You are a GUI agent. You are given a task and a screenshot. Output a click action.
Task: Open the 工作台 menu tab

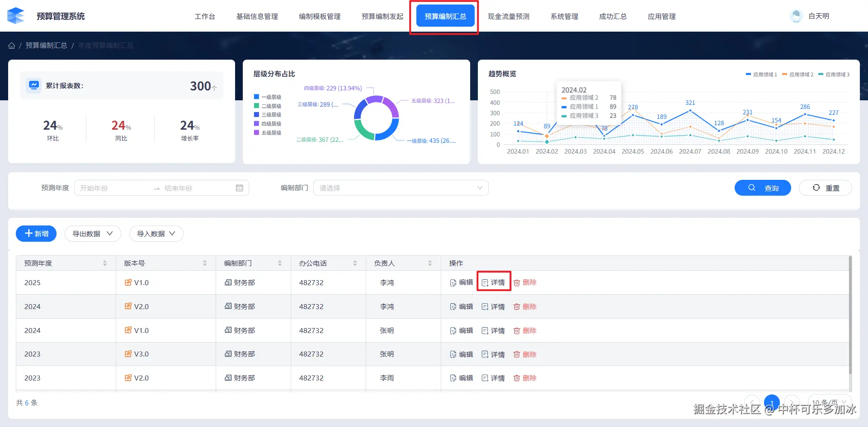[x=205, y=17]
